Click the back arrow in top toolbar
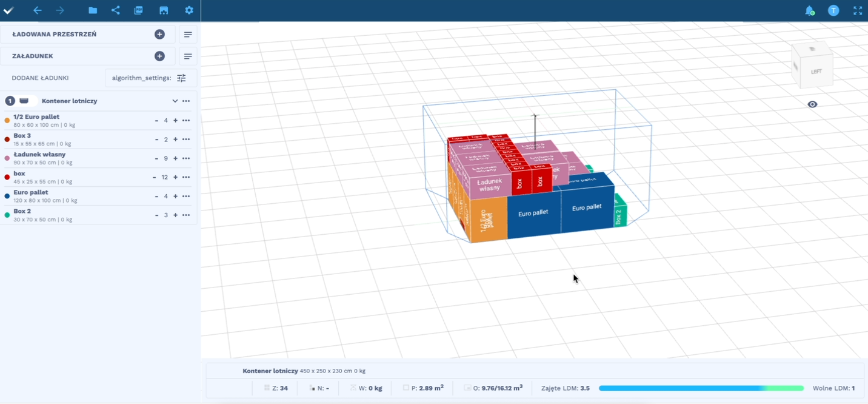Viewport: 868px width, 404px height. point(38,10)
